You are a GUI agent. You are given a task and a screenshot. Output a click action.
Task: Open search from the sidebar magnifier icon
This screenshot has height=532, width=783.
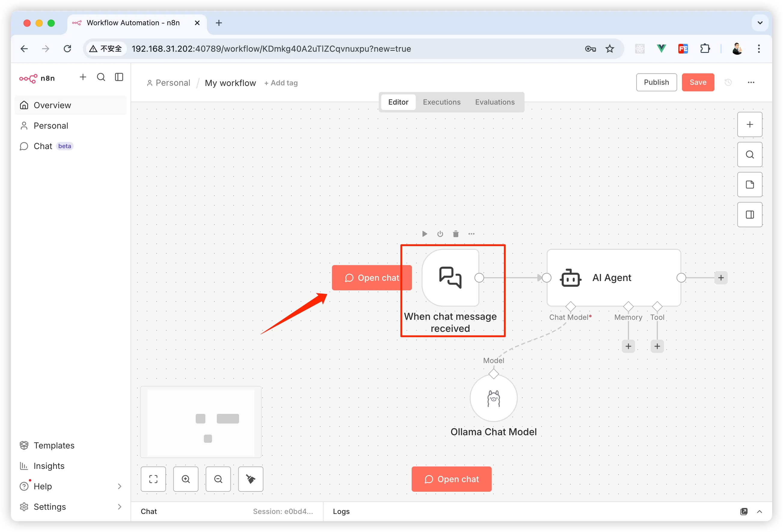(x=101, y=78)
